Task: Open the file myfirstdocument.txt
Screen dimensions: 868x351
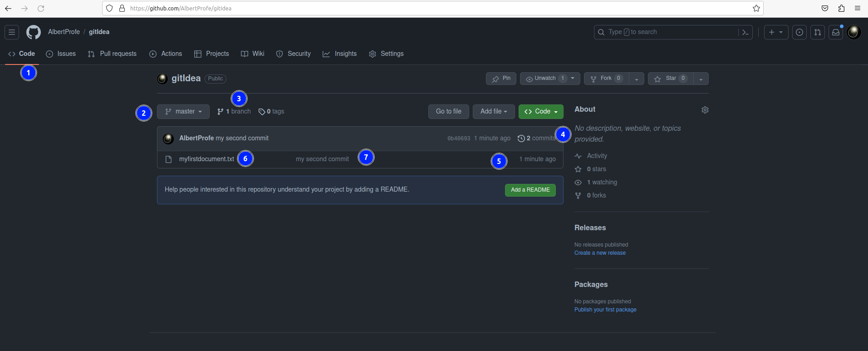Action: pos(206,159)
